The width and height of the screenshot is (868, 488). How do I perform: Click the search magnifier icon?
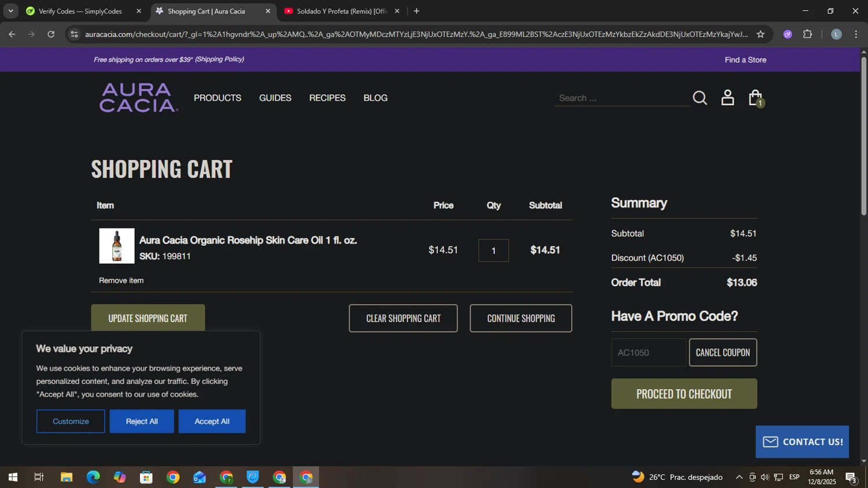coord(700,98)
